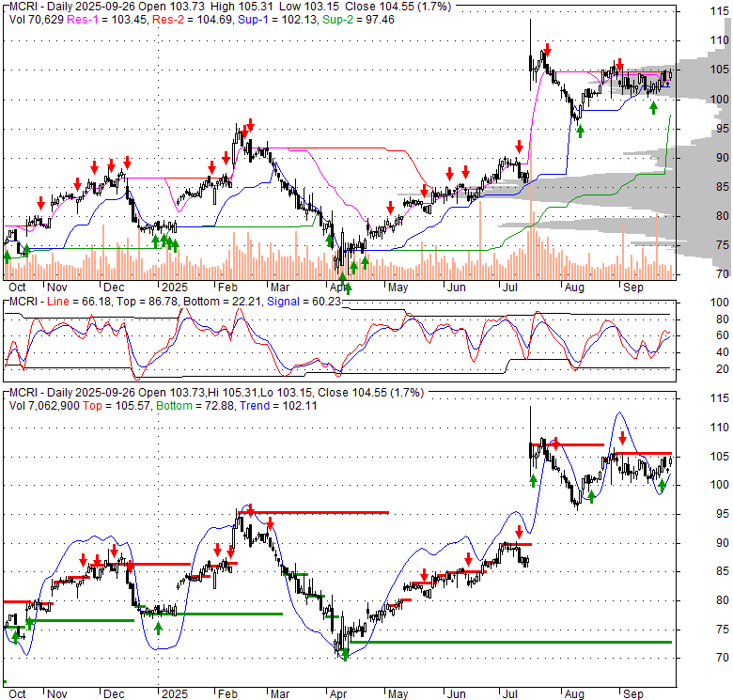This screenshot has height=700, width=733.
Task: Select the 'Sup-2 = 97.46' legend value
Action: [x=359, y=20]
